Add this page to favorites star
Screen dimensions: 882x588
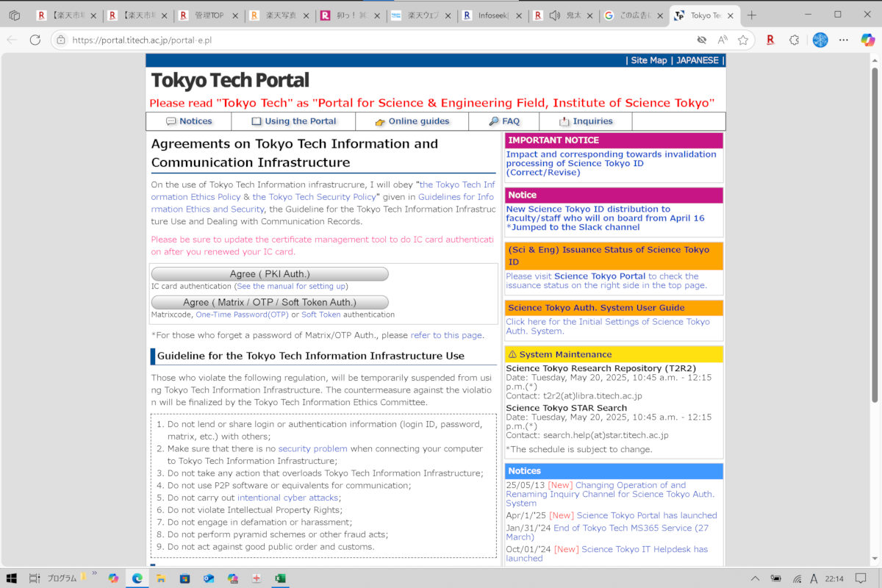click(743, 40)
